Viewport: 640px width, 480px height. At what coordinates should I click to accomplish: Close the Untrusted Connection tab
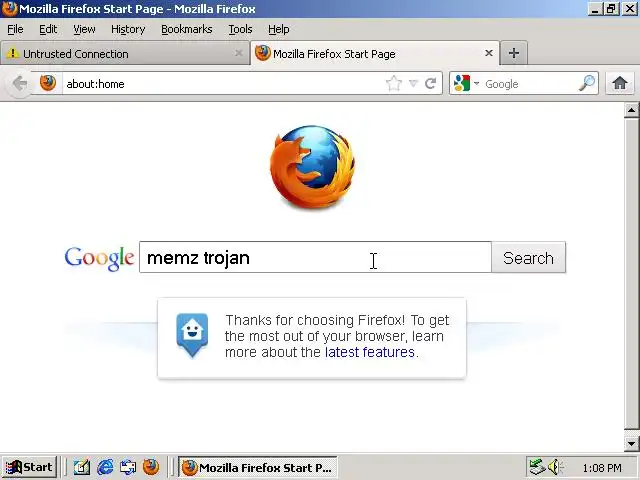239,53
